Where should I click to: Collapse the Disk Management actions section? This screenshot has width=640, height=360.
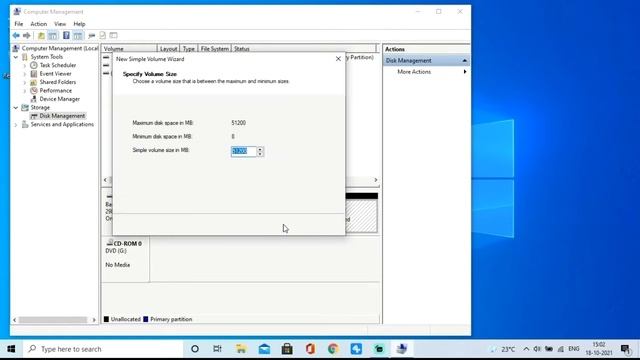click(x=464, y=61)
